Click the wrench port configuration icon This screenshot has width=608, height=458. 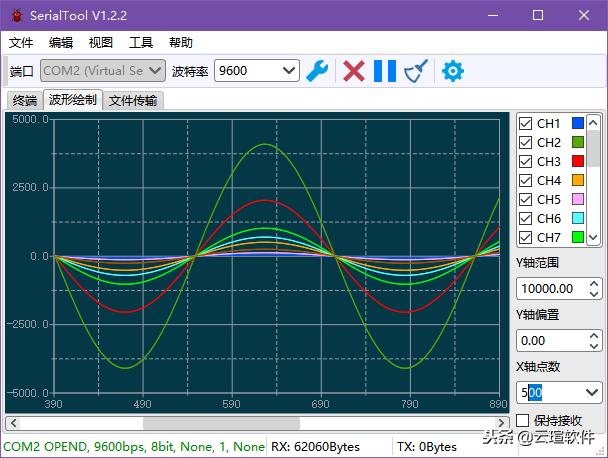pos(317,70)
